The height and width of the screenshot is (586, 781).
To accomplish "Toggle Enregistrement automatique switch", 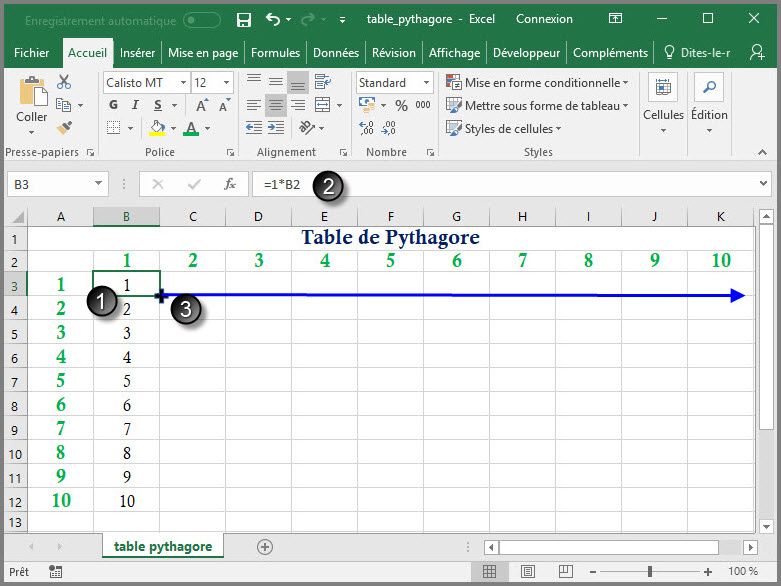I will pos(202,20).
